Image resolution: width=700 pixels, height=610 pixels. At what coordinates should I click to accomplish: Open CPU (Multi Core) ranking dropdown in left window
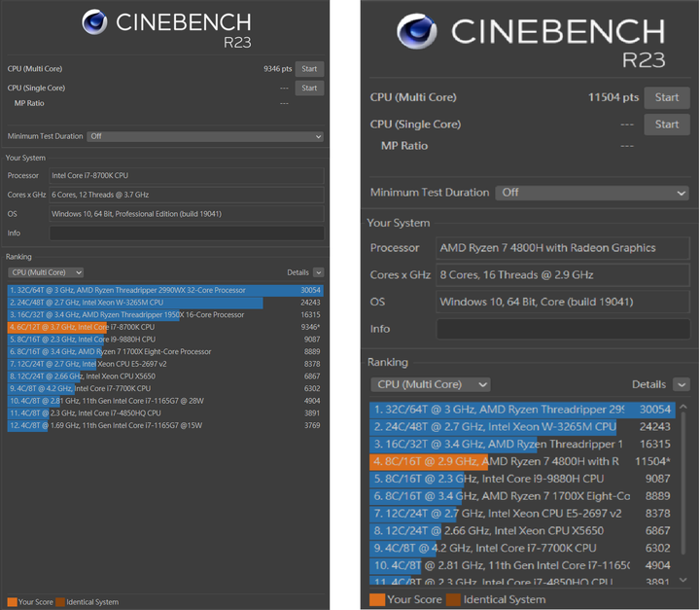(x=46, y=272)
